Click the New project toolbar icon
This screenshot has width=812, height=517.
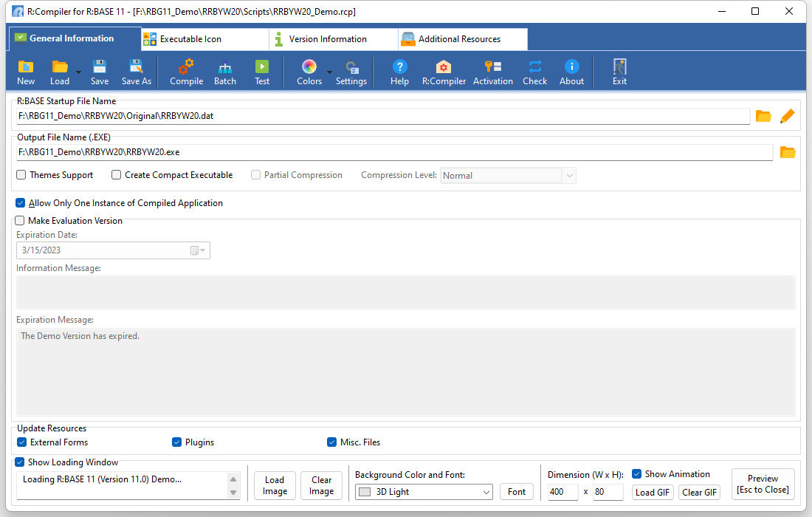[26, 66]
